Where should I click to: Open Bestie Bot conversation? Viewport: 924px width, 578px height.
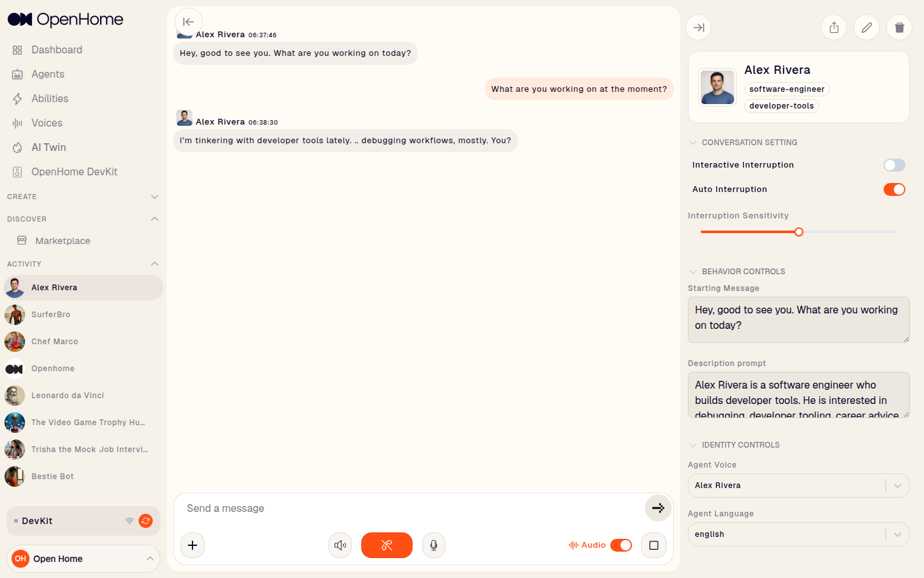[83, 477]
